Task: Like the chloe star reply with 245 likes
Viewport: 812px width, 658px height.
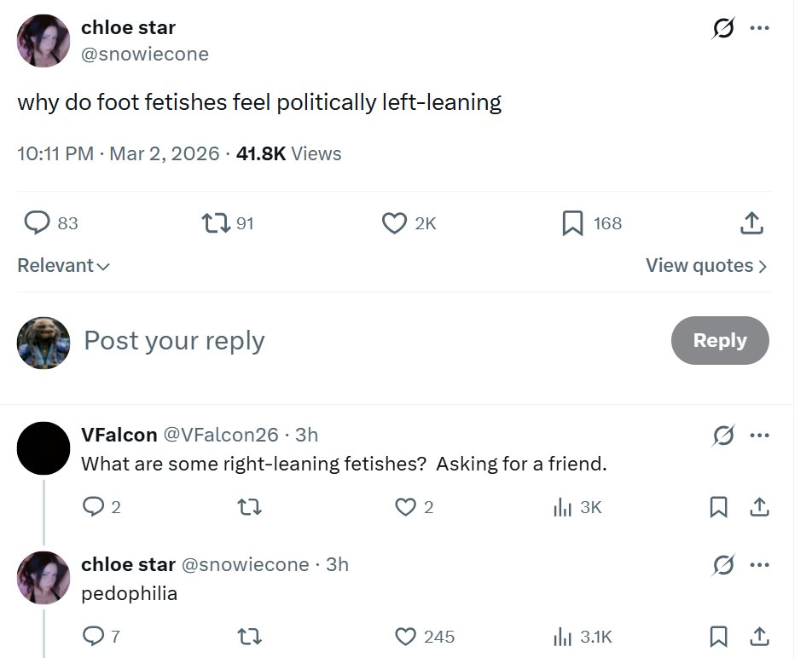Action: (x=406, y=637)
